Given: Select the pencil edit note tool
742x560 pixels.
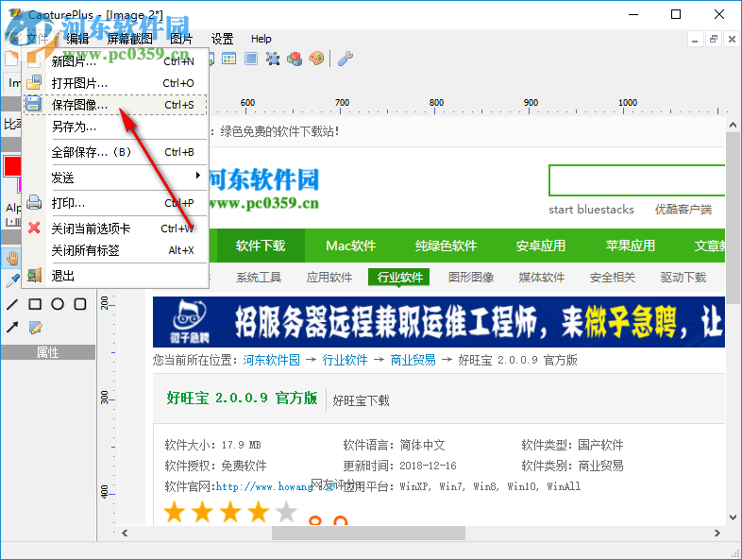Looking at the screenshot, I should pos(35,327).
